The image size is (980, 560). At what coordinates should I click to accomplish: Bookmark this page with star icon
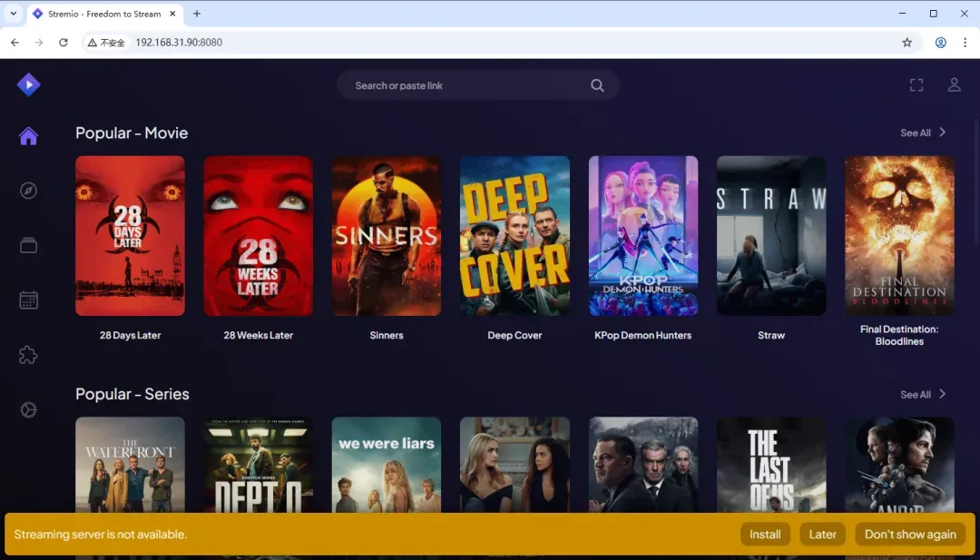pos(906,43)
